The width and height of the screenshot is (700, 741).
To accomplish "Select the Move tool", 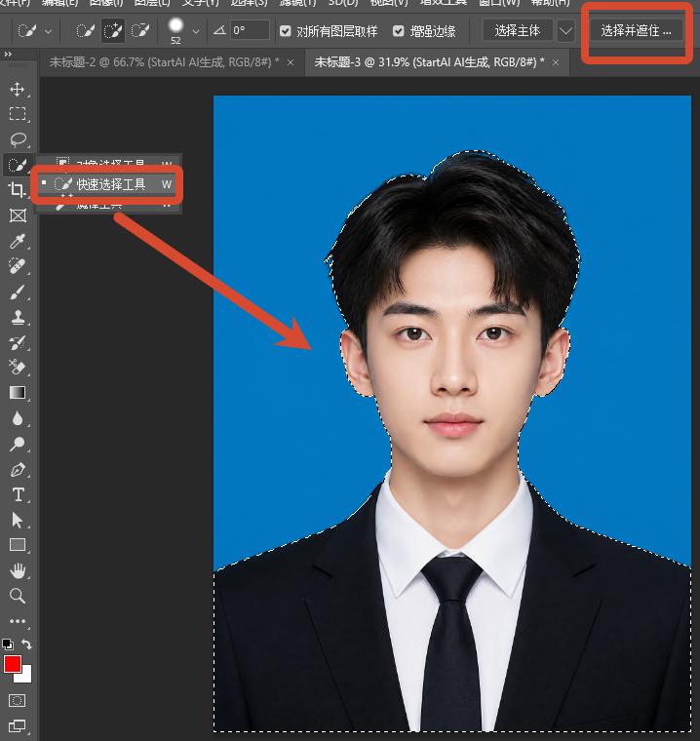I will tap(18, 89).
